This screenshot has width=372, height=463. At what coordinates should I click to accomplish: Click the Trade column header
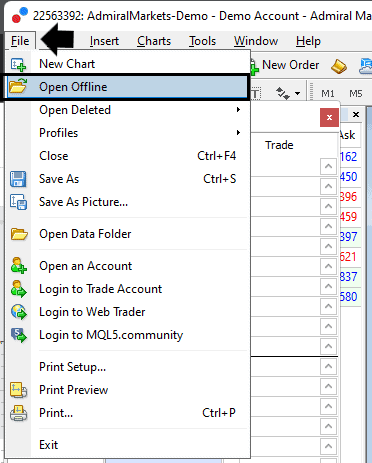[x=279, y=145]
